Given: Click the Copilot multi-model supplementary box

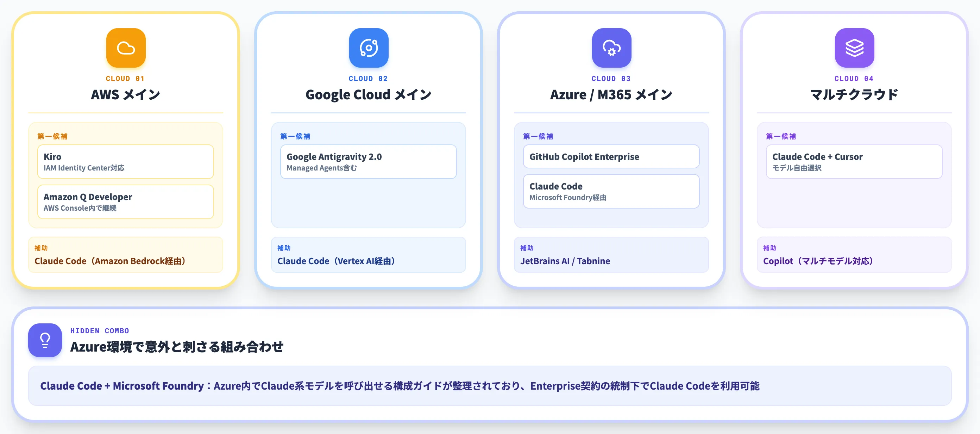Looking at the screenshot, I should click(854, 255).
